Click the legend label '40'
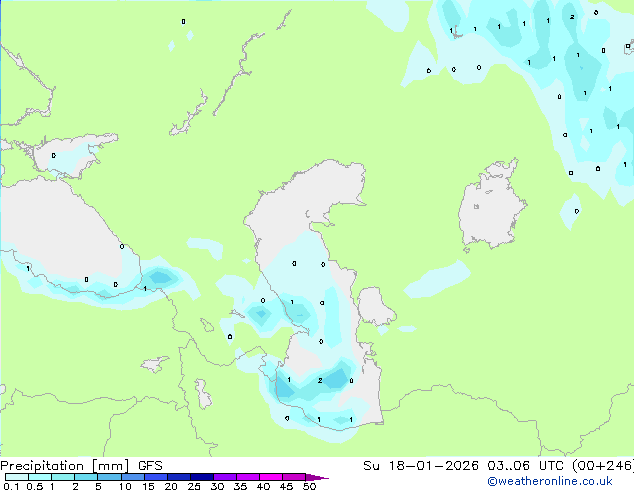This screenshot has width=634, height=490. 263,486
